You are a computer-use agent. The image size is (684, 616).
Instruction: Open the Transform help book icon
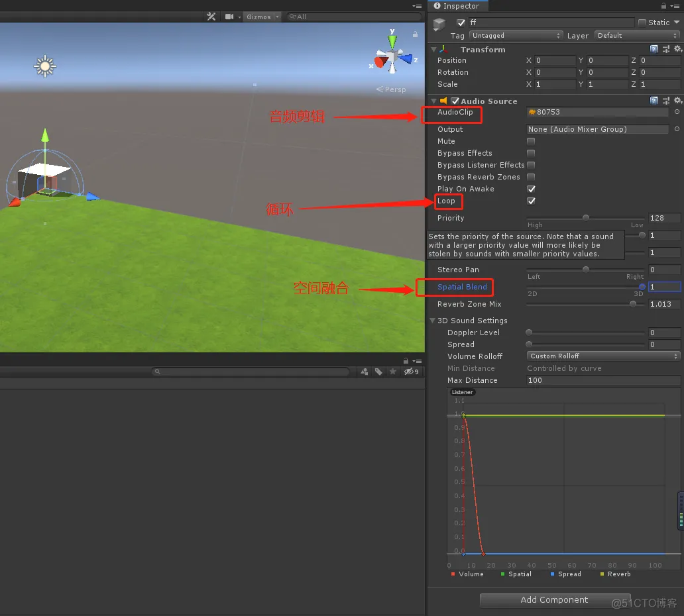pyautogui.click(x=654, y=49)
